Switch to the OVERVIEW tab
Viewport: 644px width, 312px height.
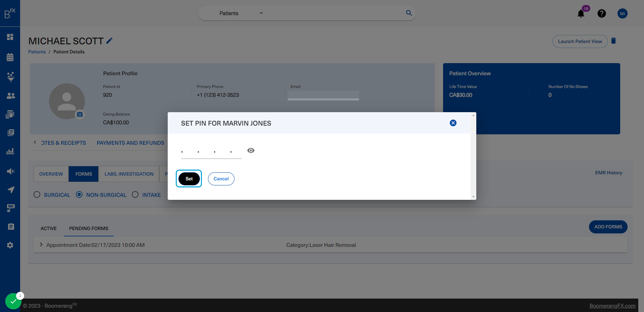point(51,174)
